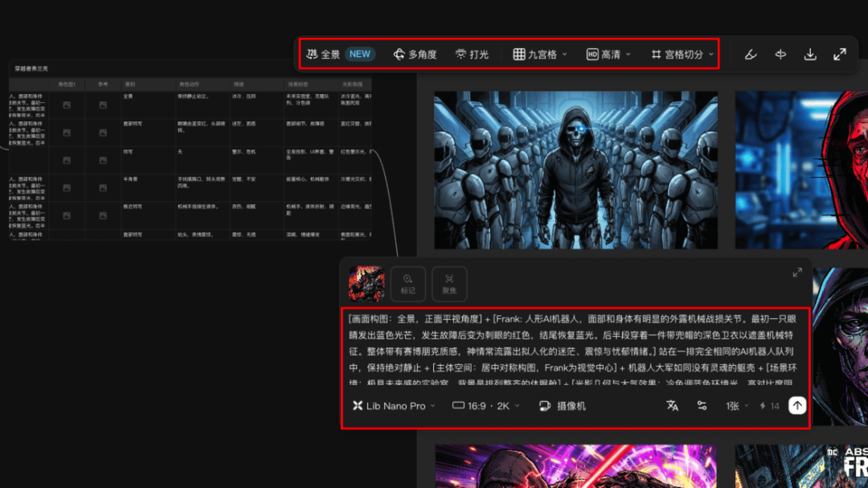
Task: Submit the prompt with the up-arrow button
Action: pyautogui.click(x=797, y=405)
